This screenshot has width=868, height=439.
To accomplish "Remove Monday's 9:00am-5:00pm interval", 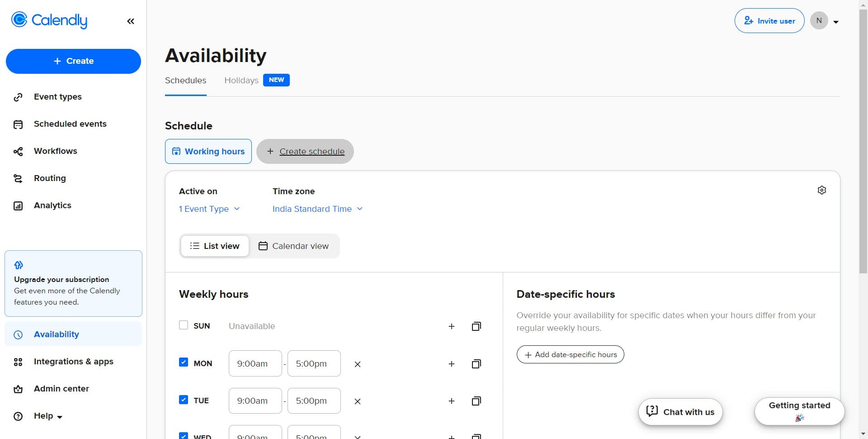I will [x=357, y=364].
